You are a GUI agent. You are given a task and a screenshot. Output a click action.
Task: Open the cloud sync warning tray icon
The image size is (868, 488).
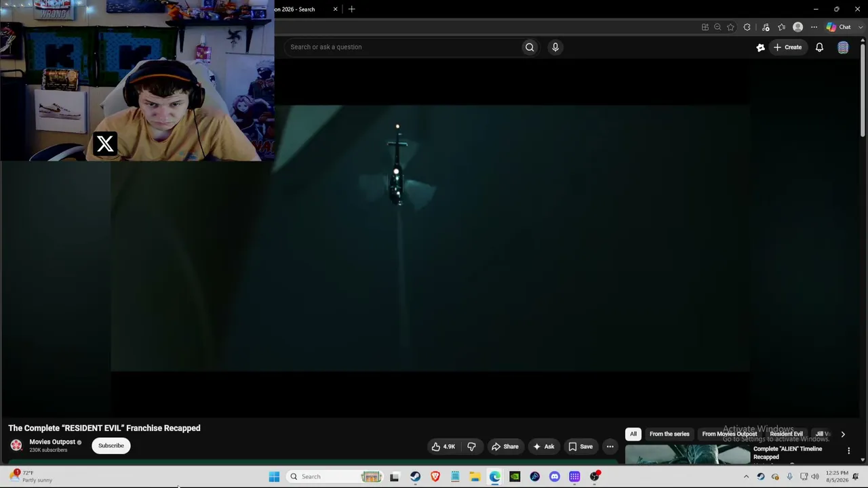click(x=775, y=476)
